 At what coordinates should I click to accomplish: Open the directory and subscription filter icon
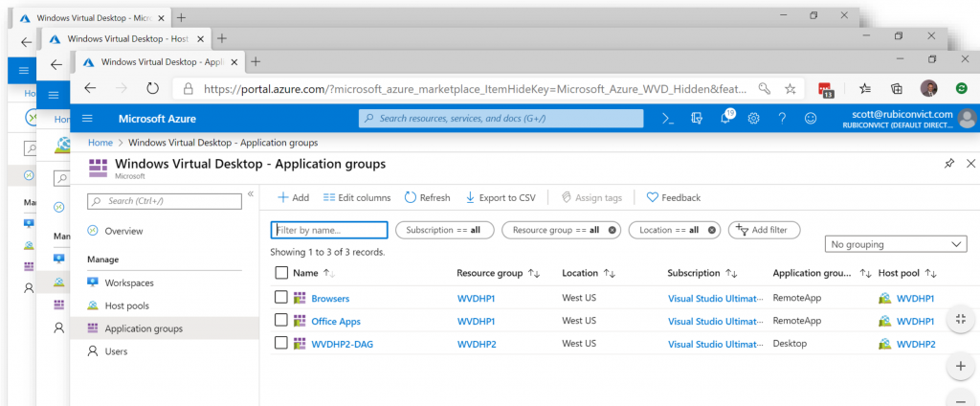pos(697,118)
